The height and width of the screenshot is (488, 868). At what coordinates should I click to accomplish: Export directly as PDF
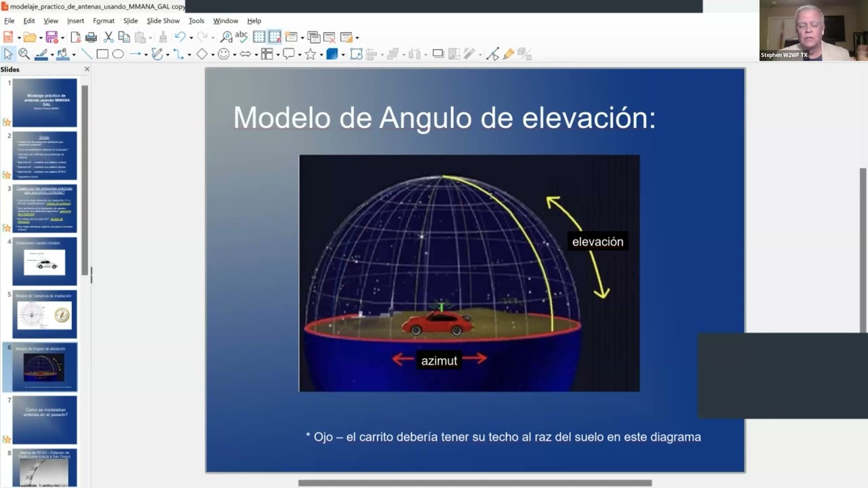(x=76, y=37)
